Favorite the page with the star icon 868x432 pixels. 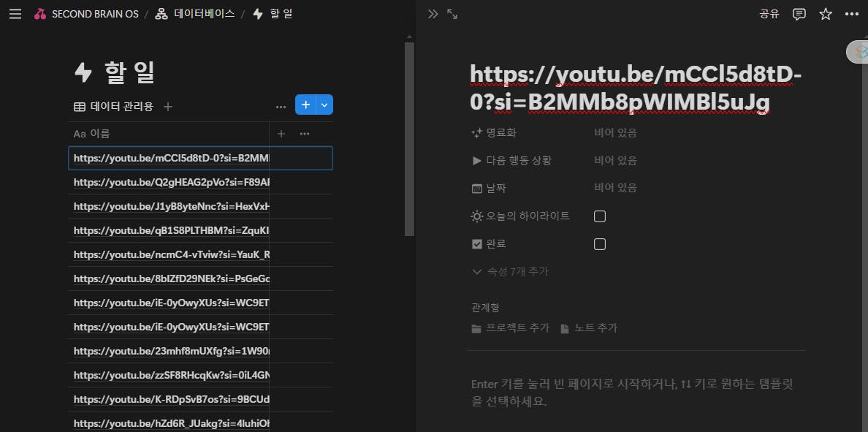click(x=826, y=15)
